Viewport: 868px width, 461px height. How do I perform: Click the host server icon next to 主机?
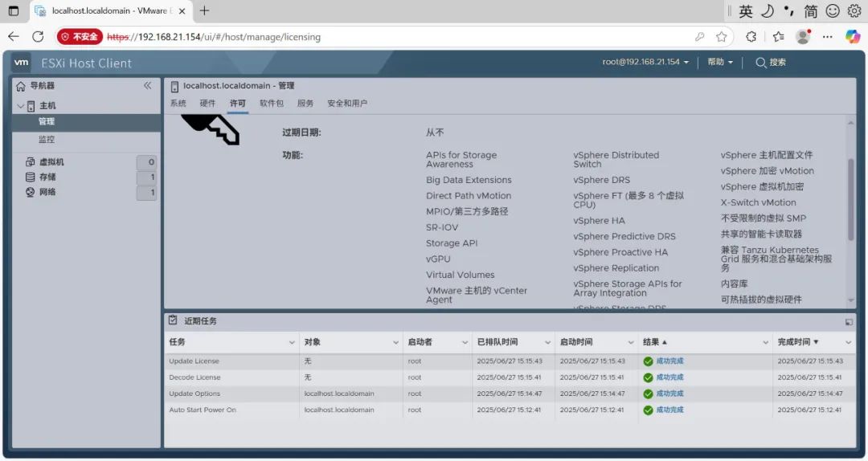(31, 106)
